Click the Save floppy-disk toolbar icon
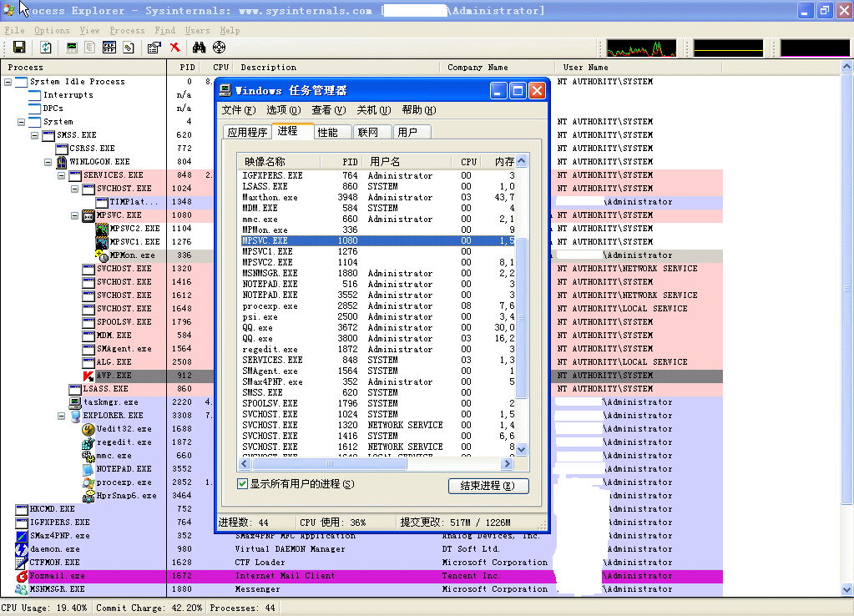Screen dimensions: 854x616 (19, 48)
